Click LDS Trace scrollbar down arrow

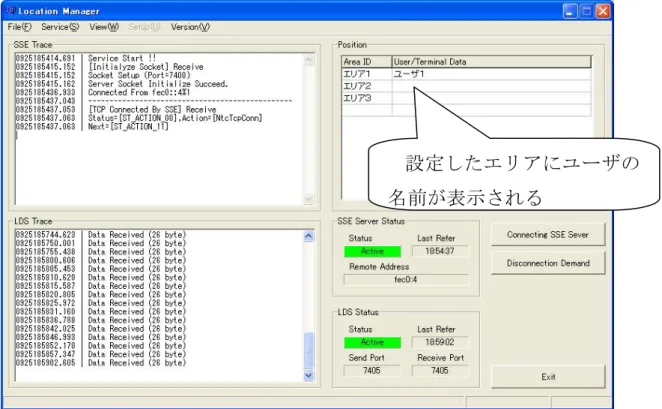[x=309, y=375]
